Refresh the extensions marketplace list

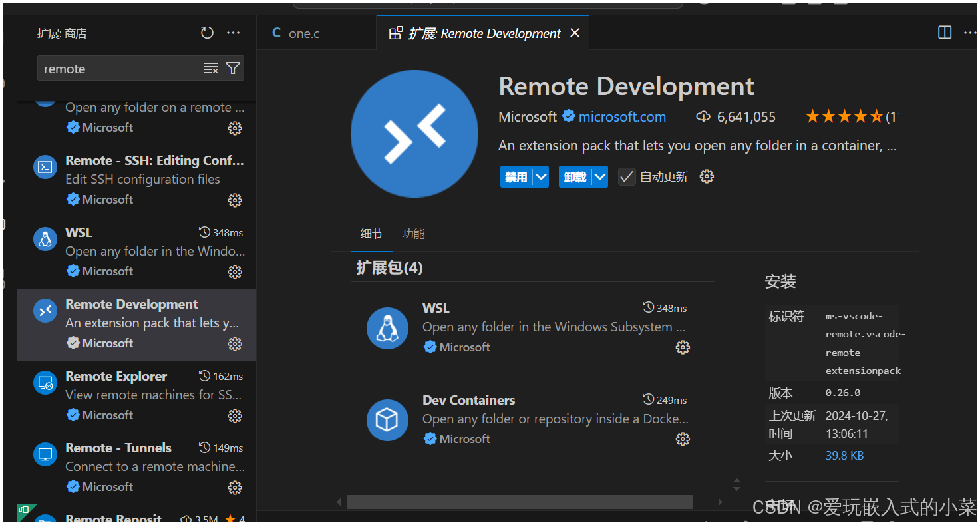pyautogui.click(x=207, y=33)
